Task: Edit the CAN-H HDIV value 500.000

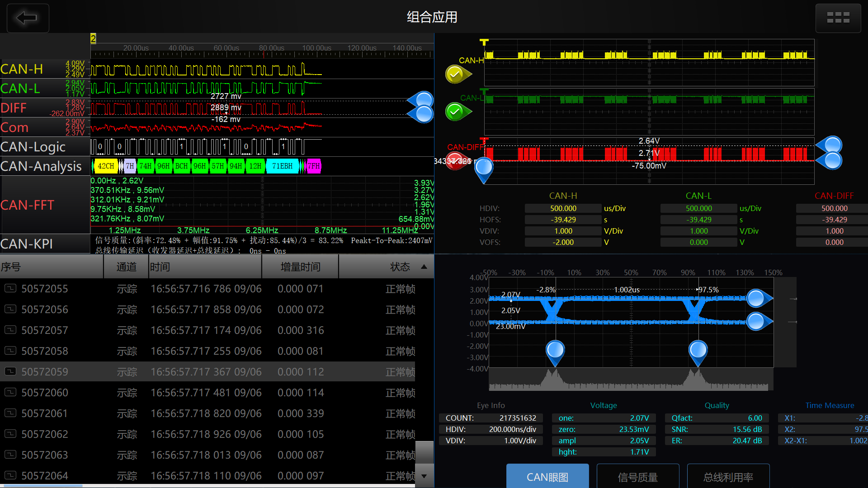Action: [563, 208]
